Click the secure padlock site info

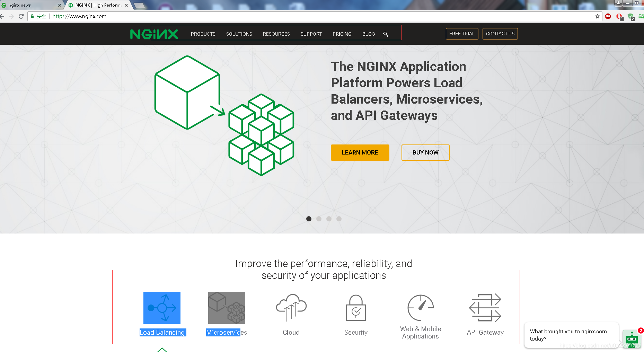coord(32,16)
